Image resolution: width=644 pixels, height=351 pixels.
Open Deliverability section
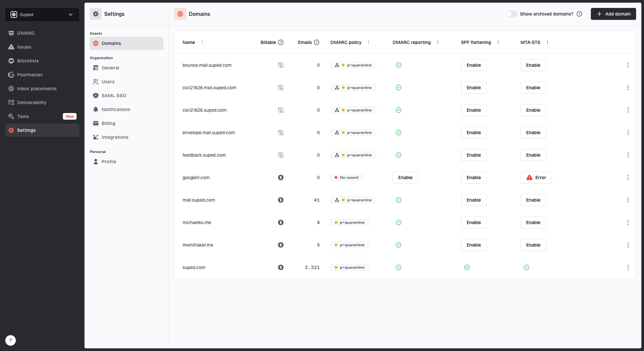42,102
